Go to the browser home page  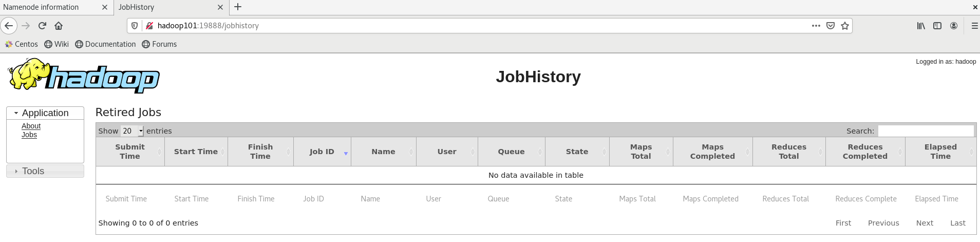click(59, 26)
